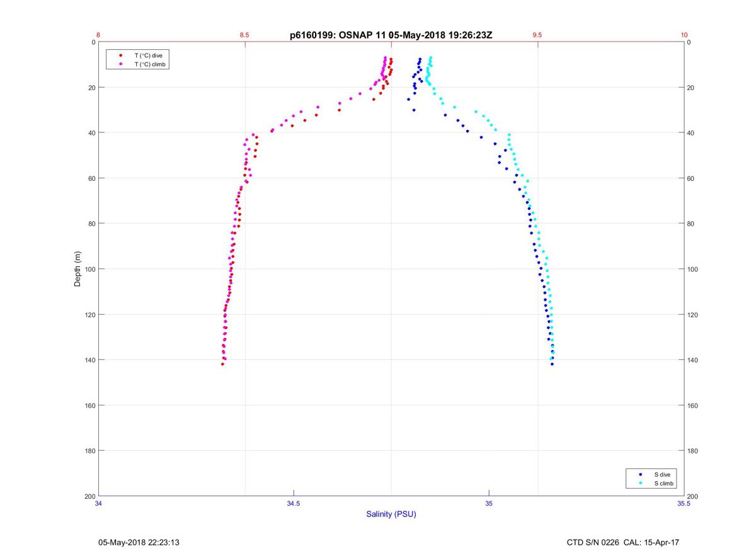Click the red 9.5 temperature tick label
Image resolution: width=756 pixels, height=558 pixels.
click(537, 35)
